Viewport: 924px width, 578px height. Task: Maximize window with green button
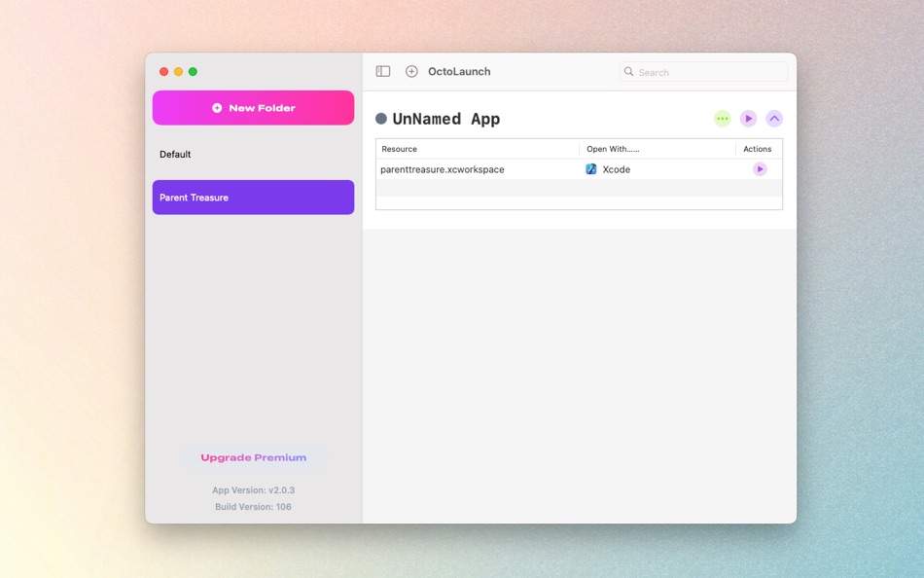pos(193,71)
